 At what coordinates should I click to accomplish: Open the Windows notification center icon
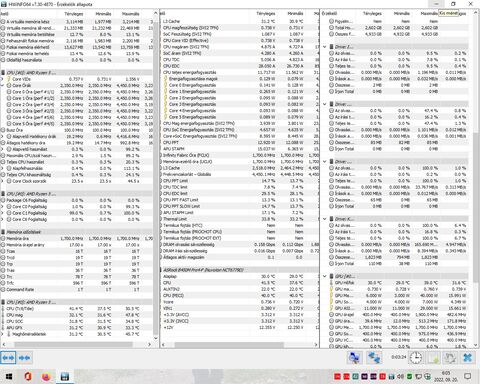tap(468, 377)
